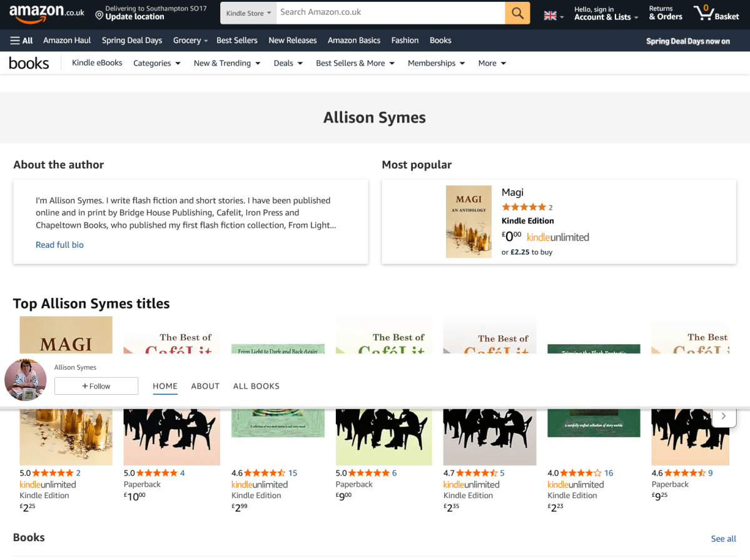Click Allison Symes author profile photo
The image size is (750, 560).
(x=26, y=380)
